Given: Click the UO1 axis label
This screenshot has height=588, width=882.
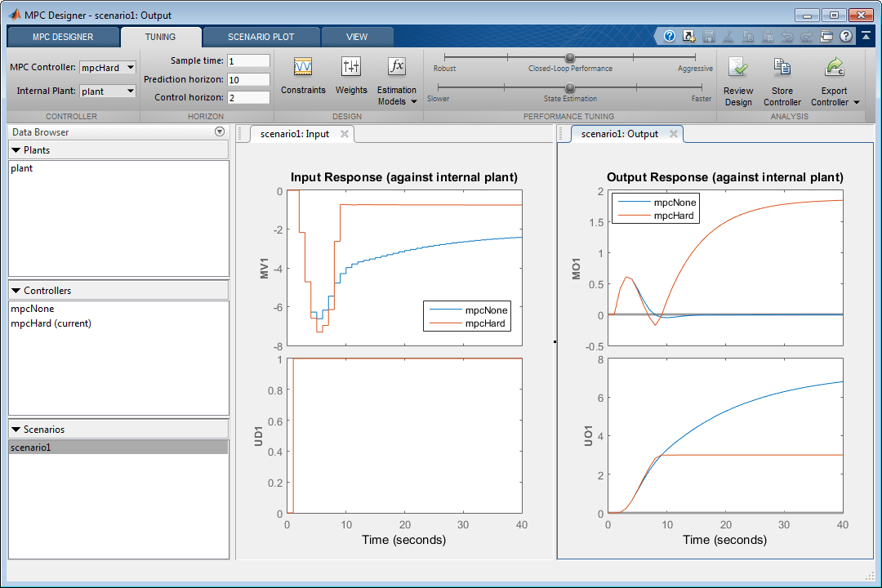Looking at the screenshot, I should [x=588, y=436].
